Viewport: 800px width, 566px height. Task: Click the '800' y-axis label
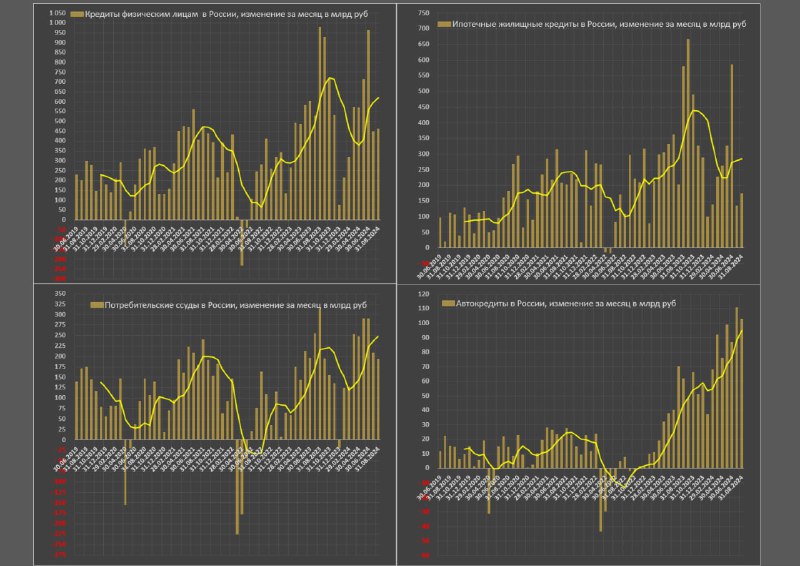pos(60,62)
